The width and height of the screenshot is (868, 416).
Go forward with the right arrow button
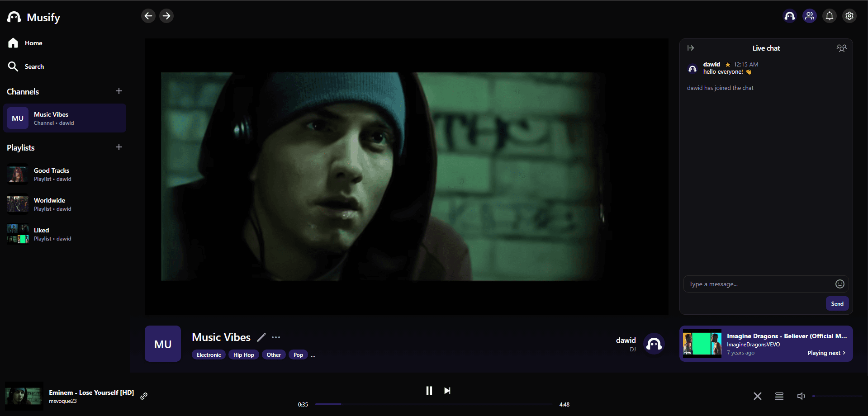click(166, 16)
